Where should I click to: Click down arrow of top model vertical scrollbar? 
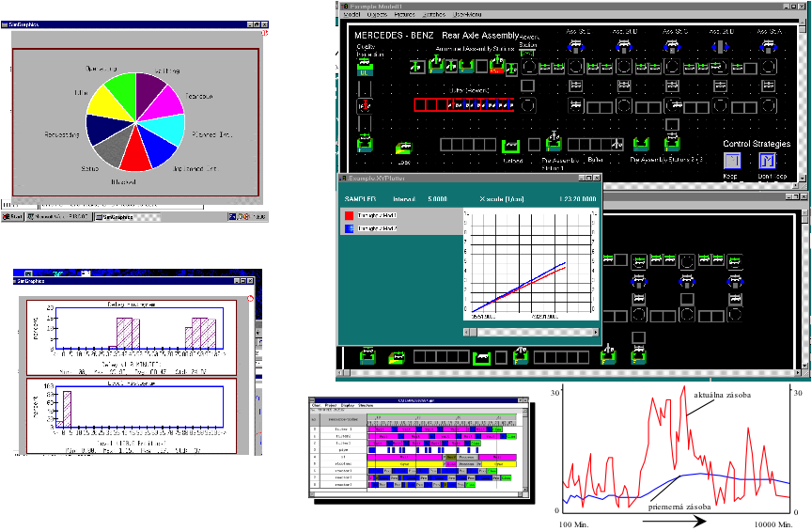pyautogui.click(x=803, y=178)
